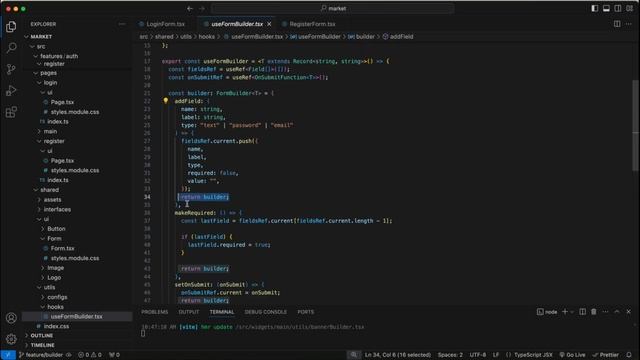
Task: Open the launch profile dropdown arrow
Action: click(x=572, y=312)
